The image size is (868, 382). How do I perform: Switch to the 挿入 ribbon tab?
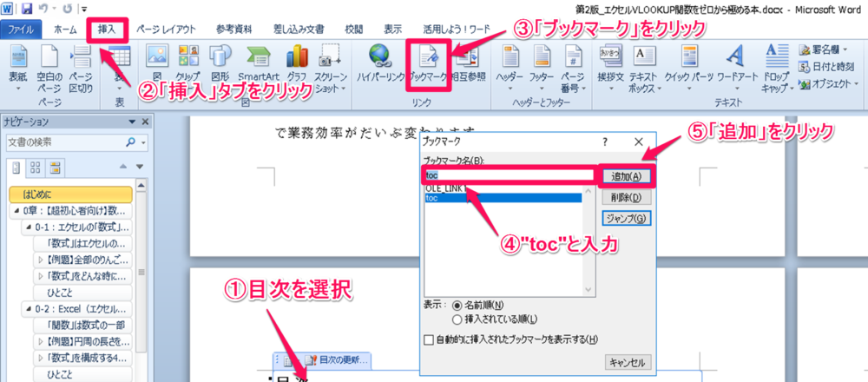108,29
